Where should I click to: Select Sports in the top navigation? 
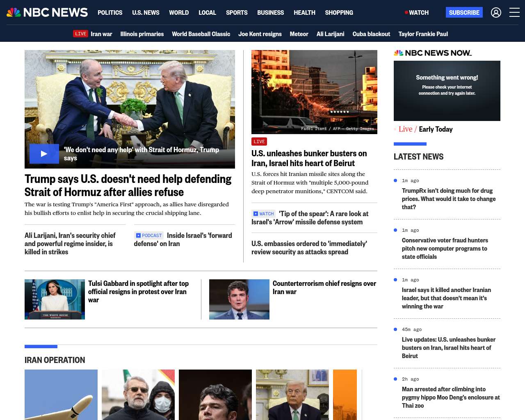[x=237, y=13]
